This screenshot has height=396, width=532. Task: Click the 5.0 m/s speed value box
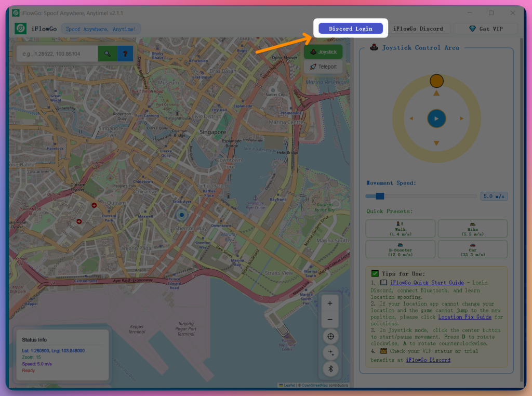494,196
